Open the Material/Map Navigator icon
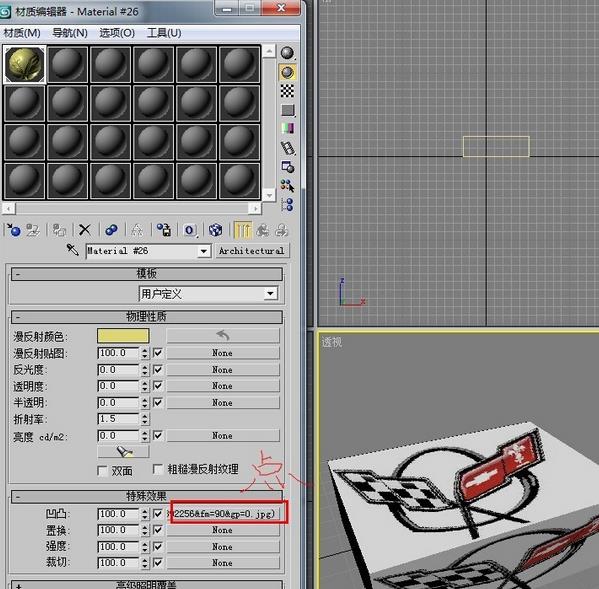This screenshot has height=589, width=599. click(288, 205)
